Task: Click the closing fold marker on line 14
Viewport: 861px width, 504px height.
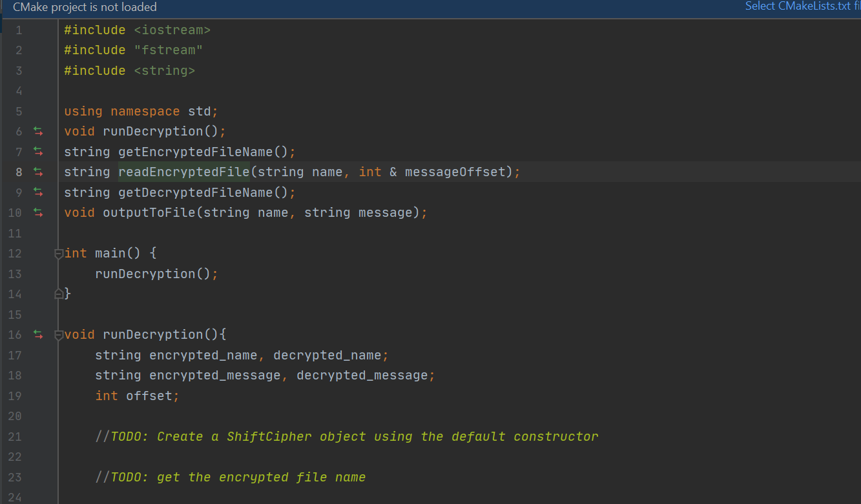Action: point(57,294)
